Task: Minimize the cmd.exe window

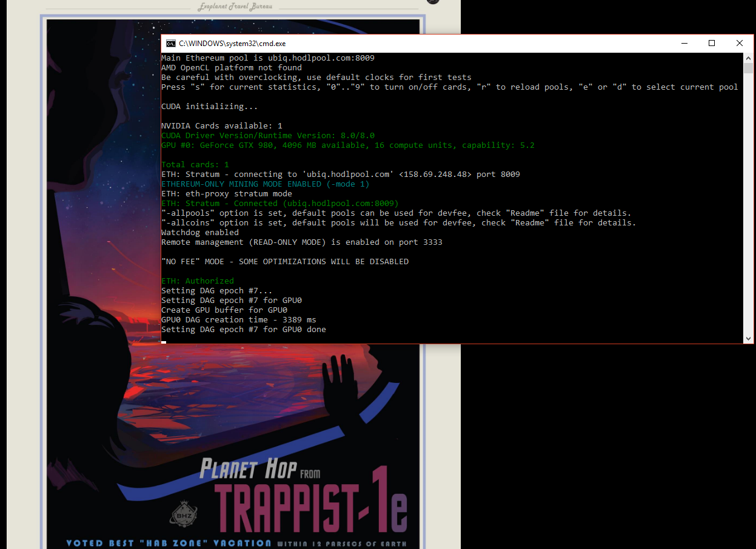Action: tap(684, 43)
